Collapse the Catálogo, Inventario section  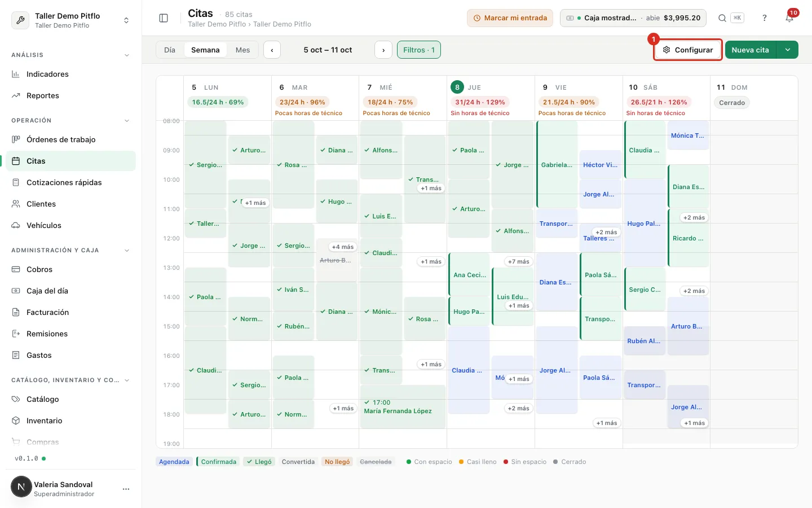127,380
